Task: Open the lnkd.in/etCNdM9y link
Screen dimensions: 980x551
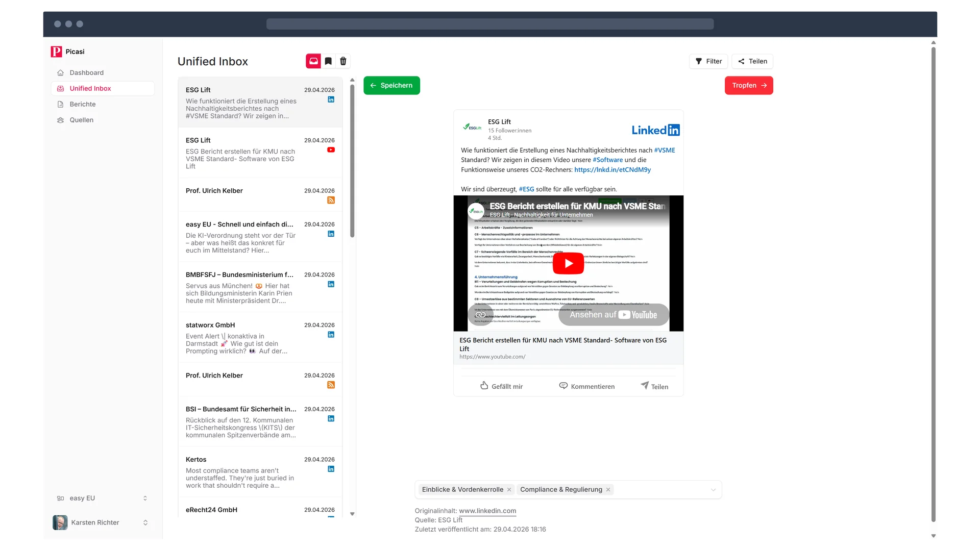Action: (x=612, y=169)
